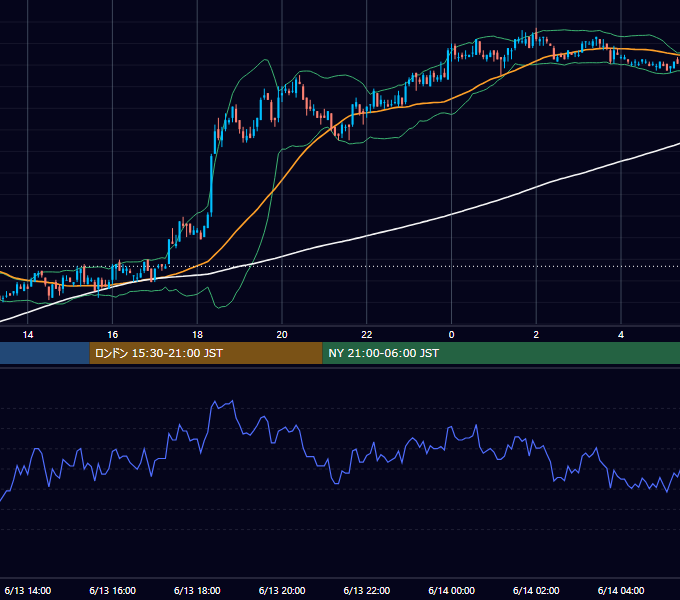This screenshot has width=680, height=600.
Task: Click the 22 hour label on price chart axis
Action: (367, 335)
